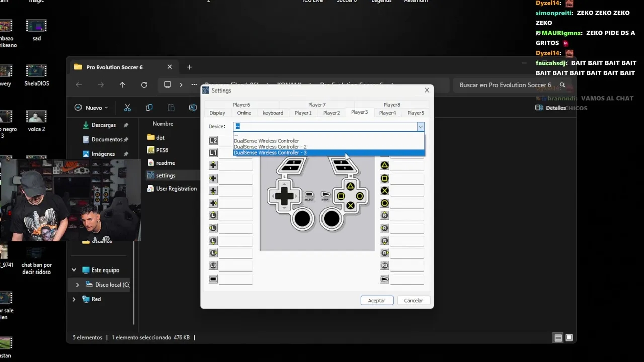Screen dimensions: 644x362
Task: Switch to the Player6 tab
Action: click(242, 105)
